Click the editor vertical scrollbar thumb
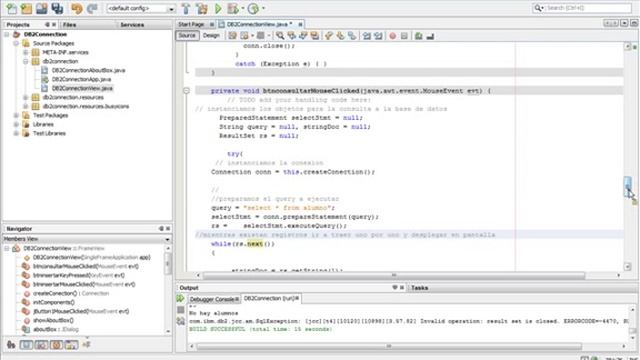 [627, 187]
